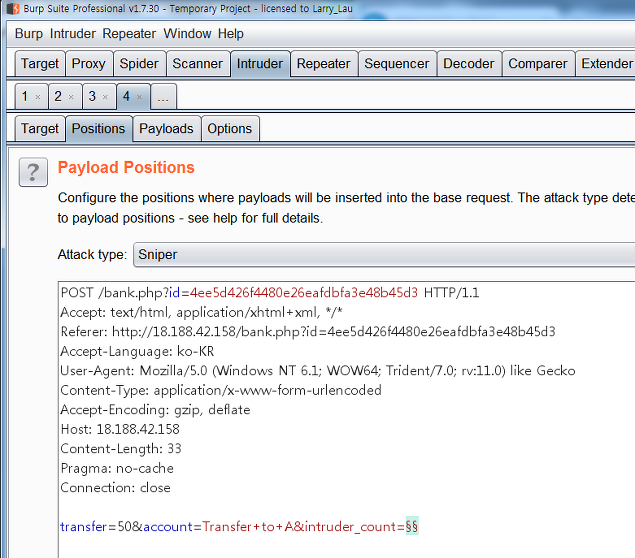Screen dimensions: 635x558
Task: Switch to the Sequencer tab
Action: pos(396,64)
